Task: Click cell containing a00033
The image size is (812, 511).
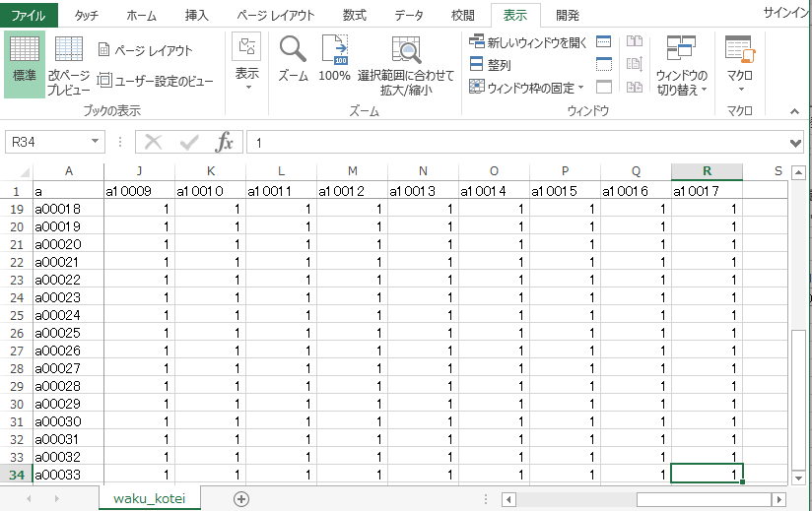Action: coord(68,475)
